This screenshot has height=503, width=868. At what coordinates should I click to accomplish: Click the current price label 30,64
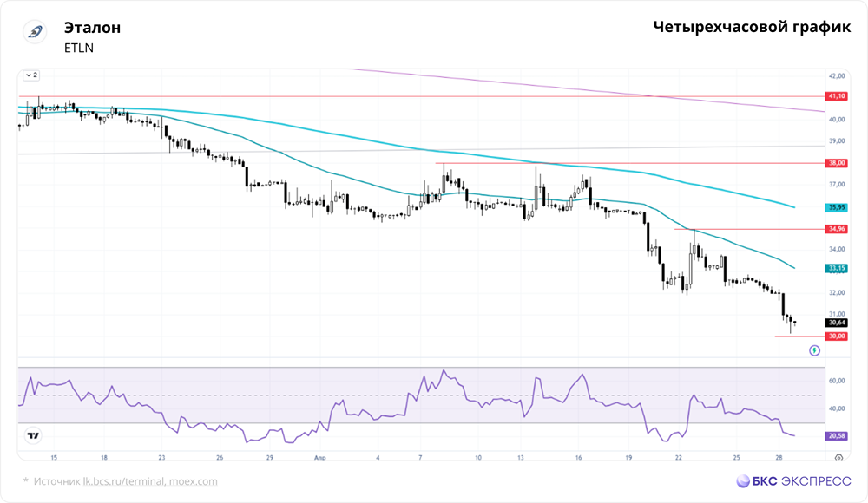pos(837,323)
